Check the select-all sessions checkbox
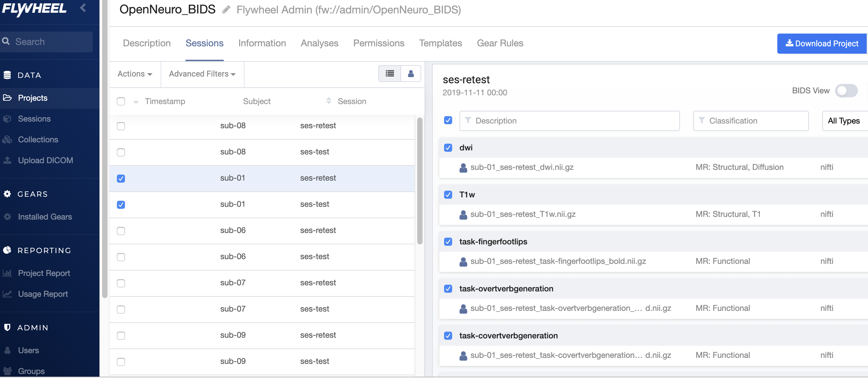The image size is (868, 378). point(121,101)
